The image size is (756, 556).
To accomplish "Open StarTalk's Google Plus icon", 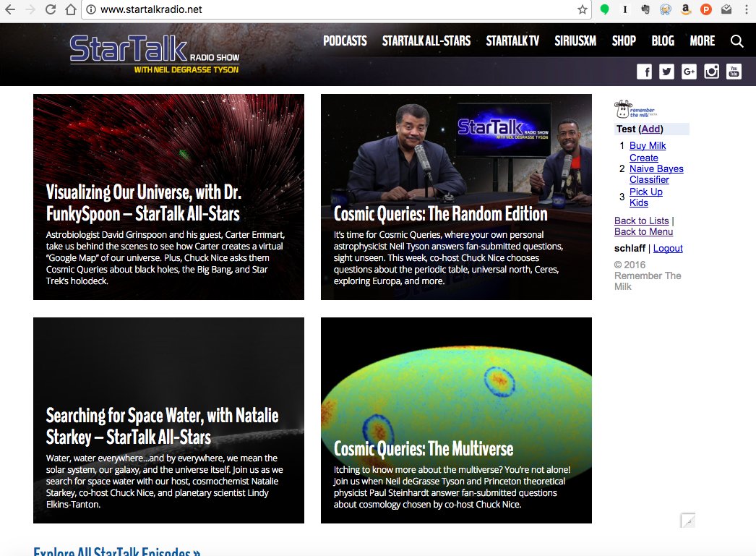I will [689, 72].
